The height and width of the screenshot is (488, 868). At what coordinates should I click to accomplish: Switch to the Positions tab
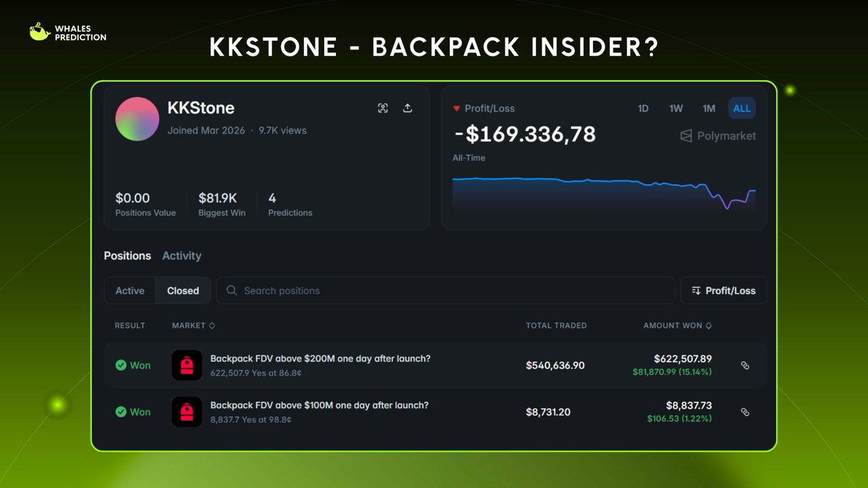pyautogui.click(x=127, y=256)
